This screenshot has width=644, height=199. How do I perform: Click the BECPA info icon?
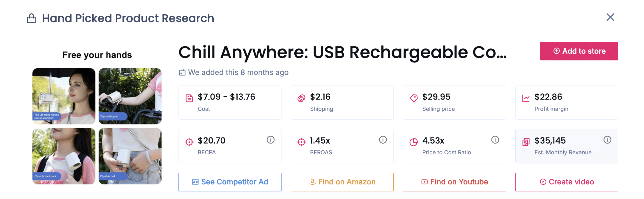[270, 140]
